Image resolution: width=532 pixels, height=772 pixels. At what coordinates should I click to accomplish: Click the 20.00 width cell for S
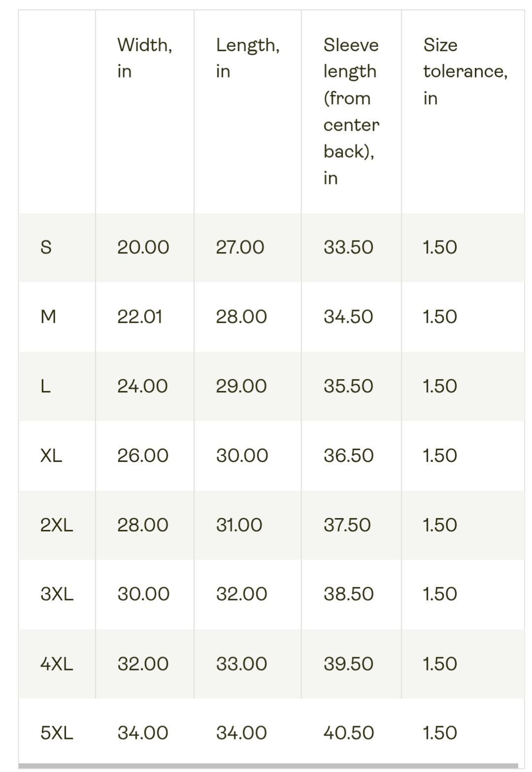(x=143, y=247)
